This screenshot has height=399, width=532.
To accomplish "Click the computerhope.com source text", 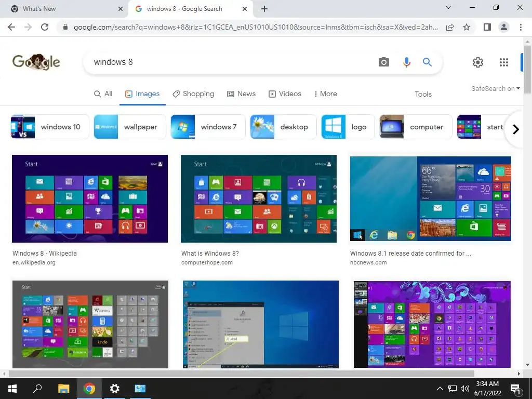I will click(207, 262).
